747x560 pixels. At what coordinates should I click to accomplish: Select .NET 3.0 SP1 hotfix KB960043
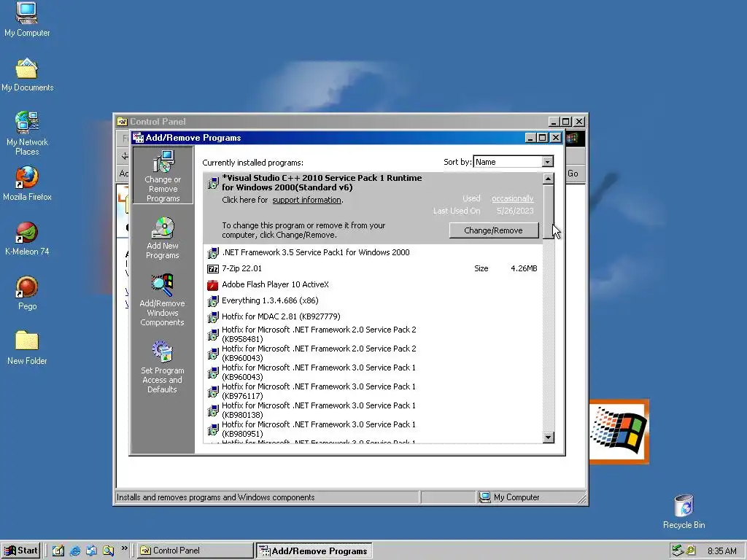click(319, 373)
